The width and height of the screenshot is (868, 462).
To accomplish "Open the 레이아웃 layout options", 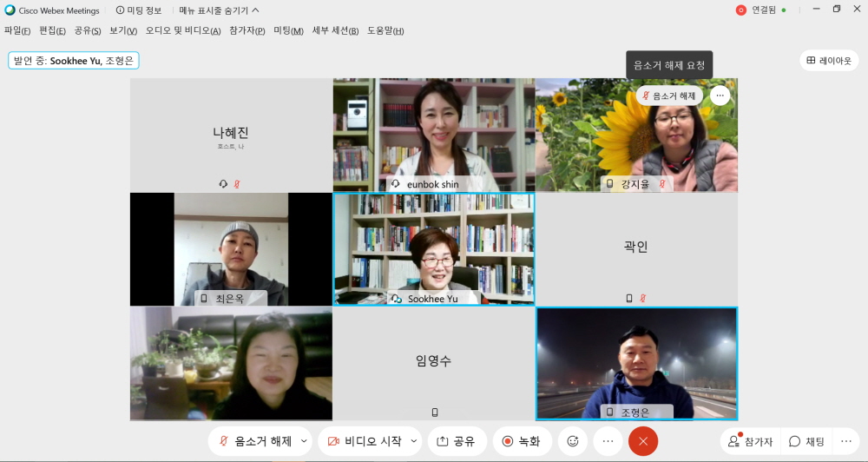I will coord(829,61).
